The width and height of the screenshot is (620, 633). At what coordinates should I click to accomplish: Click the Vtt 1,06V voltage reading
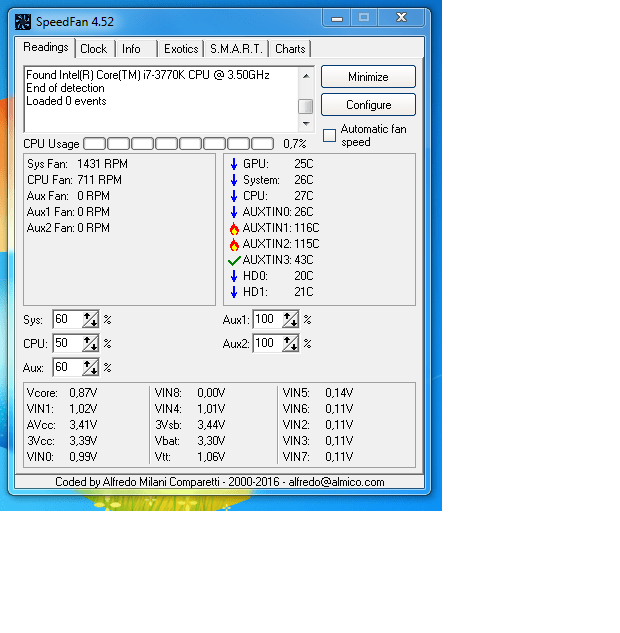[190, 457]
